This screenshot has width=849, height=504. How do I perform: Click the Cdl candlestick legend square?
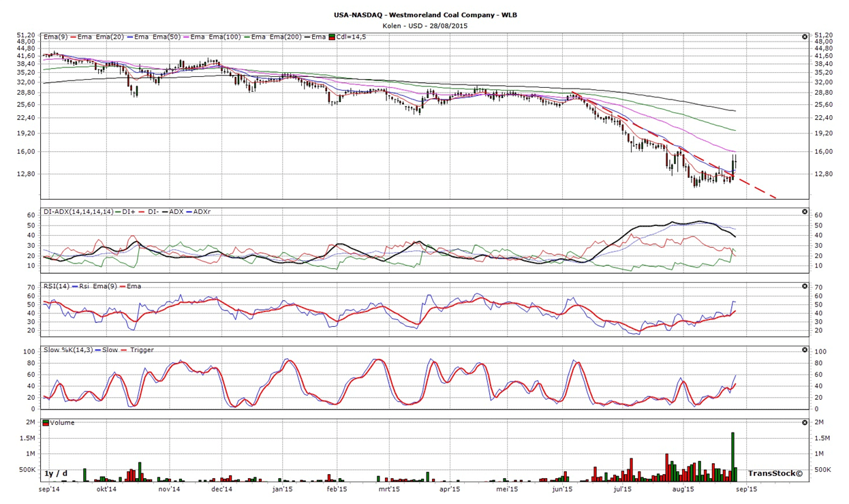click(333, 37)
